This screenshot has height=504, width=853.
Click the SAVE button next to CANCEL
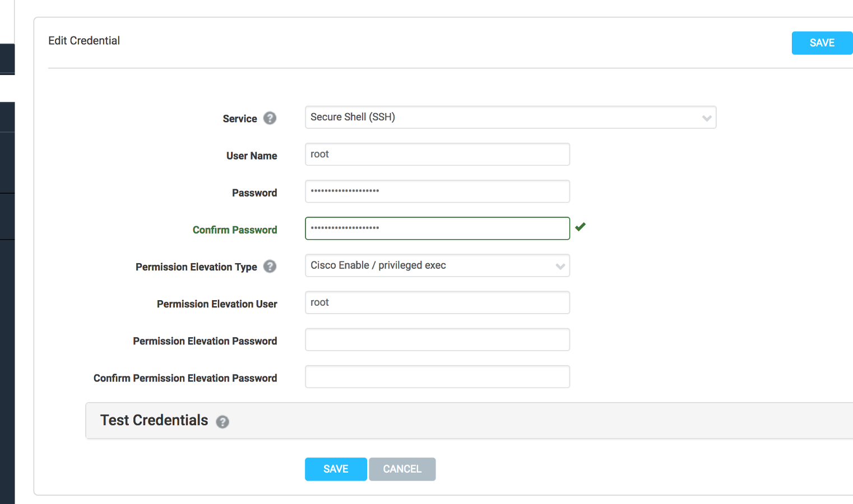tap(336, 469)
